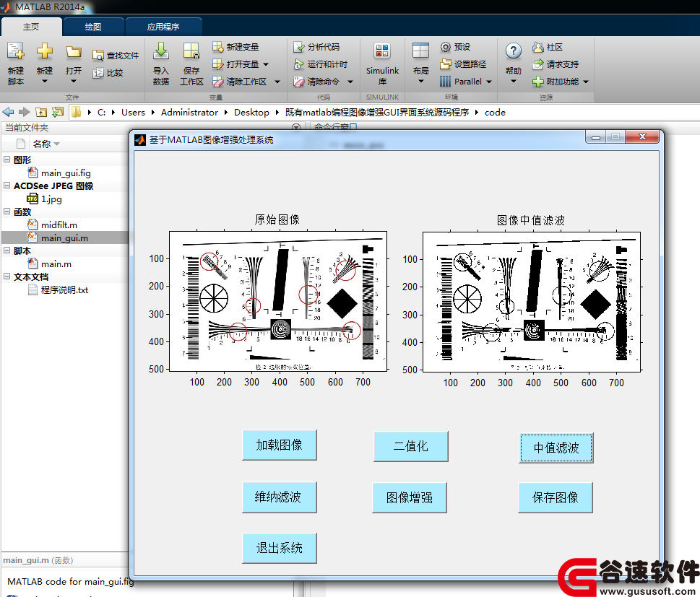Viewport: 700px width, 597px height.
Task: Collapse the 函数 group
Action: [7, 212]
